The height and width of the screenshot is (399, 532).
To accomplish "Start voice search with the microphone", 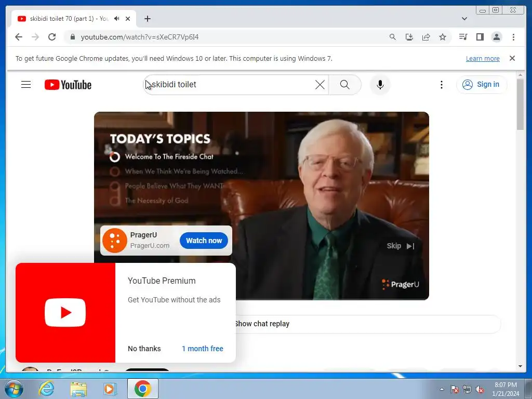I will coord(380,85).
